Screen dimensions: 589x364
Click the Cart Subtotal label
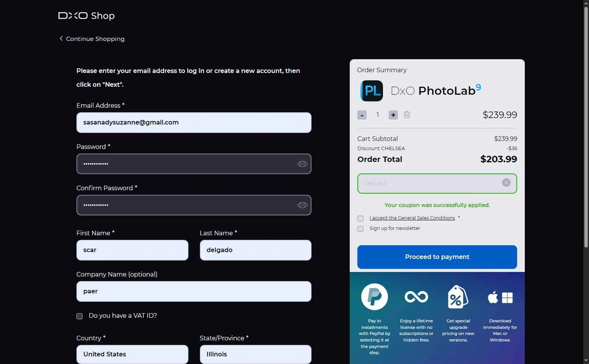point(378,139)
